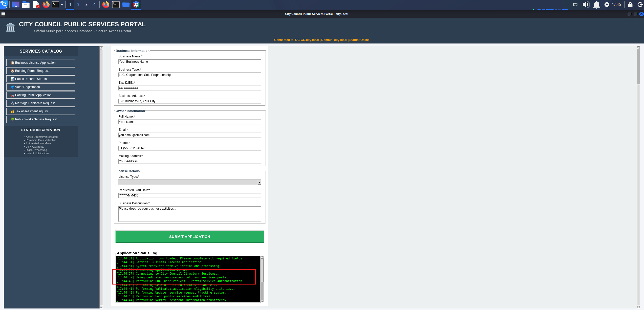Open Public Works Service Request
Viewport: 644px width, 310px height.
tap(41, 119)
